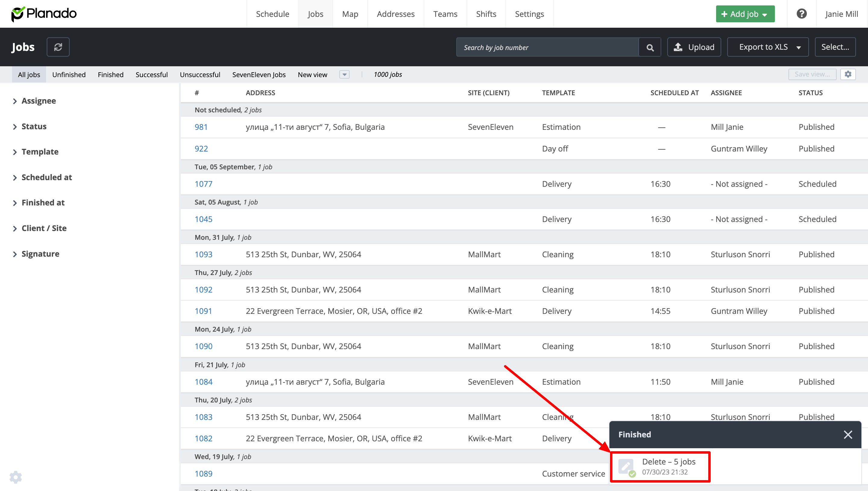Click the Planado logo
Screen dimensions: 868x491
click(x=44, y=14)
